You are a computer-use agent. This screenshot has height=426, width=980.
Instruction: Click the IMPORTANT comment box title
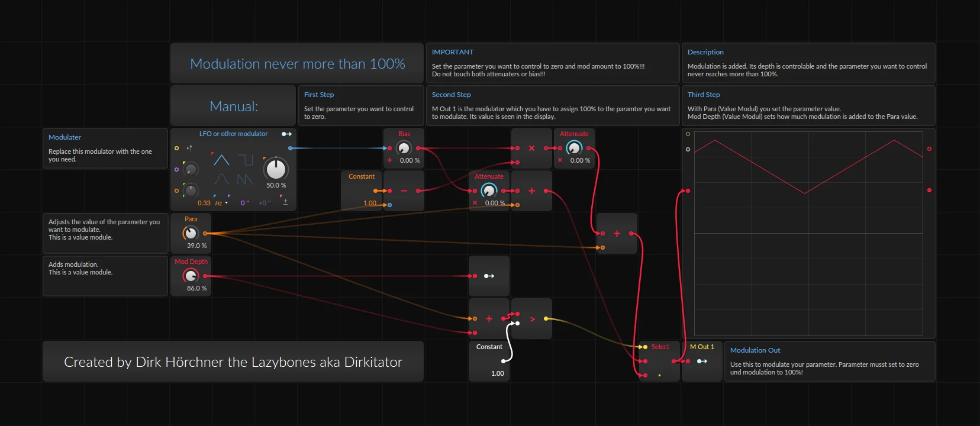click(453, 52)
